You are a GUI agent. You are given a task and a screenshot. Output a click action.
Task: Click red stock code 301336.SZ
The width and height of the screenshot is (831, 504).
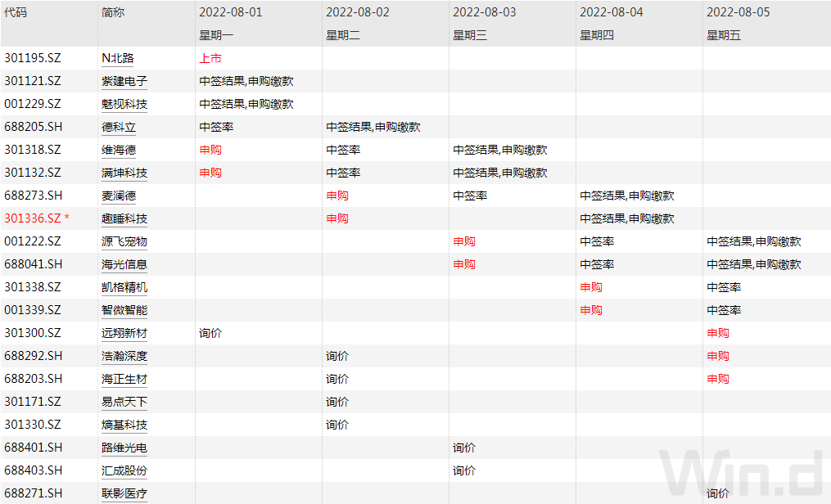point(33,218)
